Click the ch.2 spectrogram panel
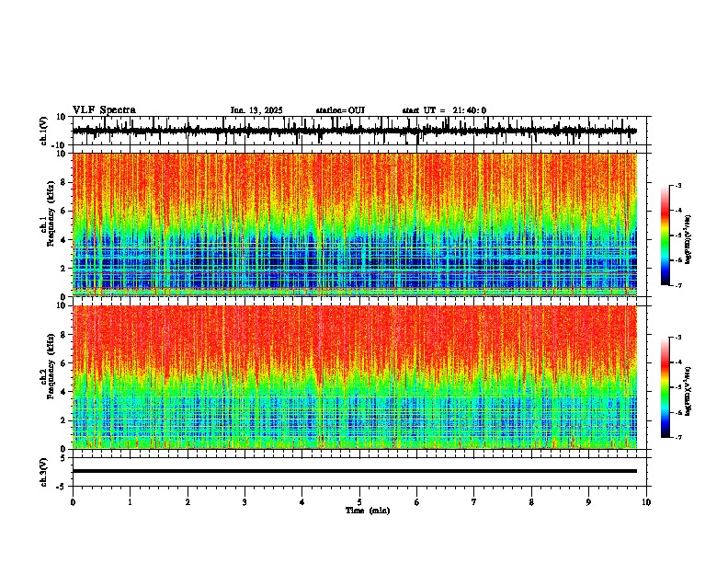Viewport: 728px width, 563px height. point(355,377)
